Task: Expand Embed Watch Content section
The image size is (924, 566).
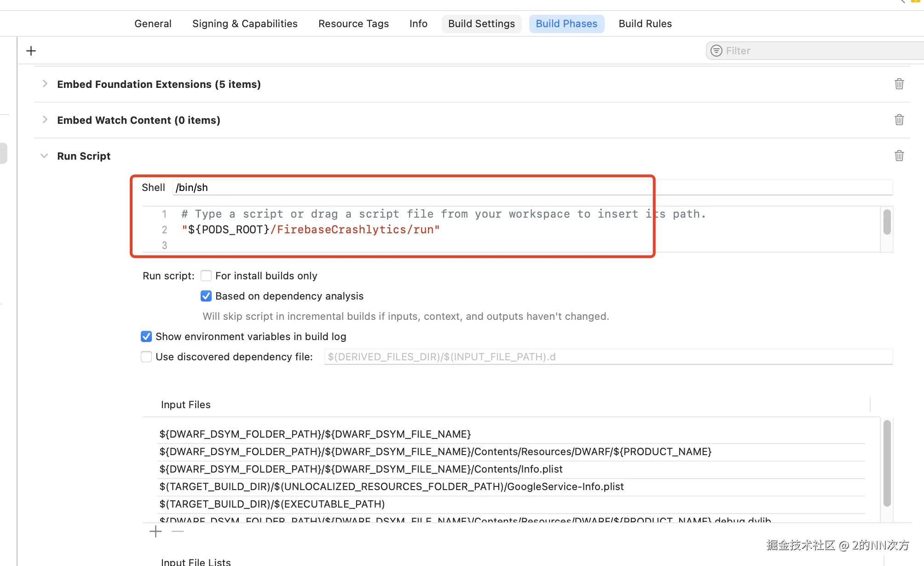Action: point(45,120)
